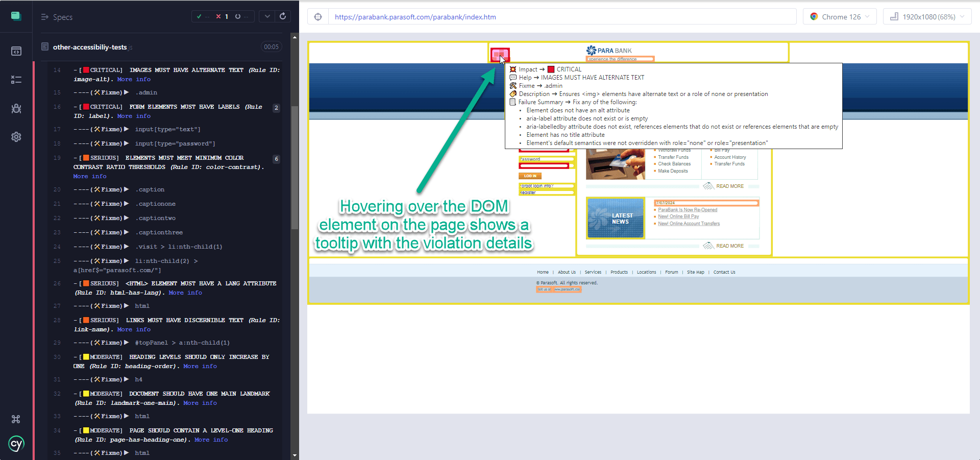The height and width of the screenshot is (460, 980).
Task: Click the Cypress cy logo at sidebar bottom
Action: [x=16, y=444]
